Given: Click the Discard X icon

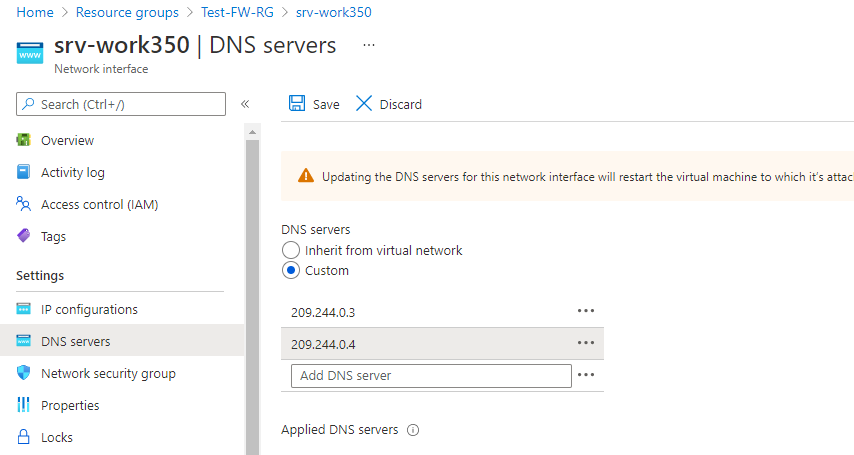Looking at the screenshot, I should tap(364, 103).
